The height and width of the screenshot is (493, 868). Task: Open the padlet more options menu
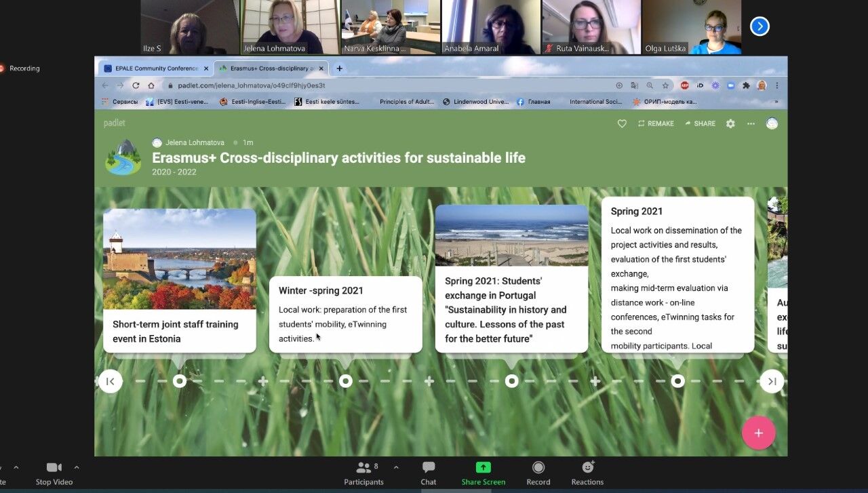[x=751, y=123]
